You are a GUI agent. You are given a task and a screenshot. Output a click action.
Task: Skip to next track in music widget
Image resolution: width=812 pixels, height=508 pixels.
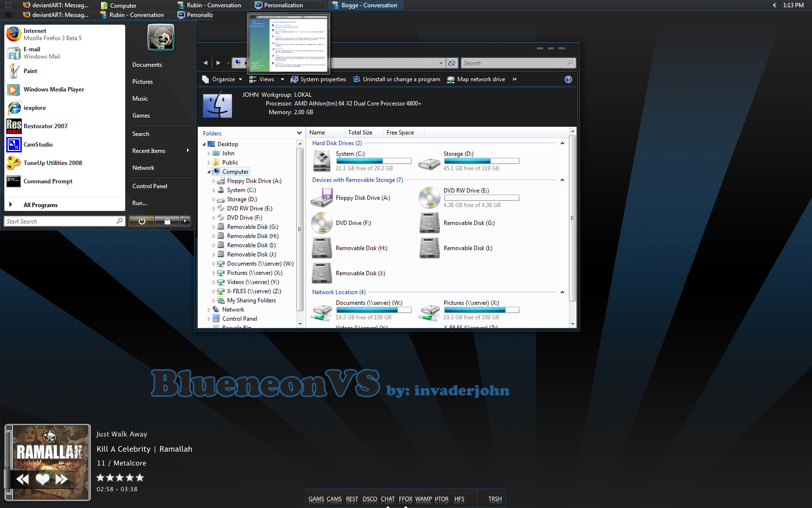coord(61,479)
